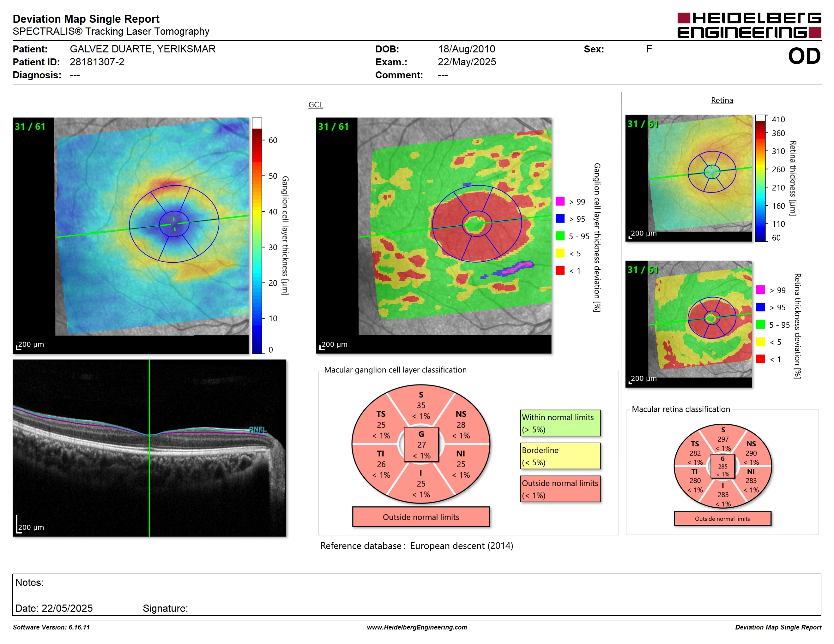
Task: Click the Macular retina classification heading
Action: [681, 409]
